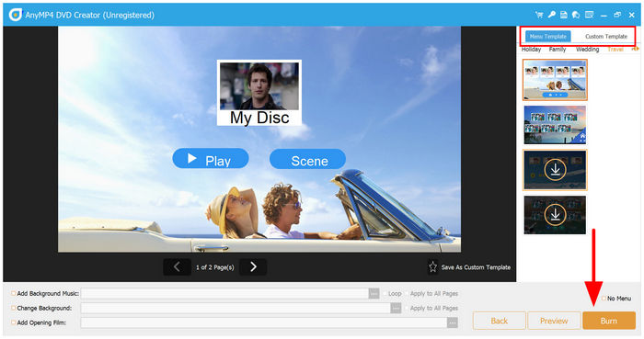Select the Wedding template category
This screenshot has height=339, width=644.
click(x=587, y=50)
